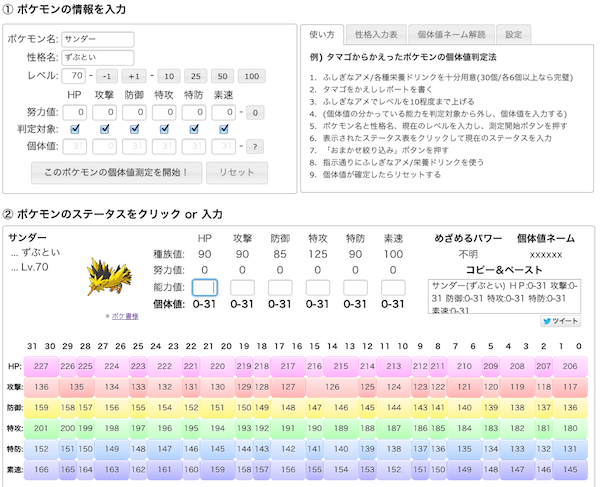Click the ポケモン名 input field
Viewport: 600px width, 487px height.
(98, 39)
